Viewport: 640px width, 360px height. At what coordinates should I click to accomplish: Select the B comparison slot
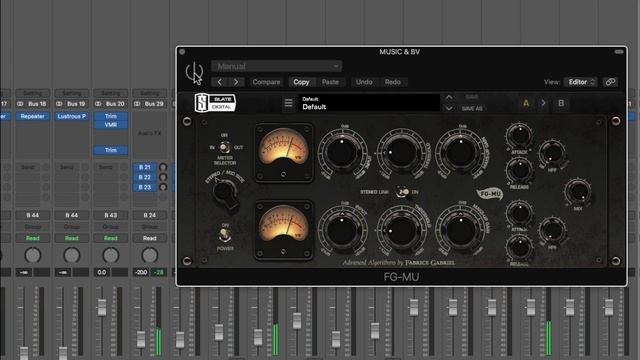tap(561, 103)
